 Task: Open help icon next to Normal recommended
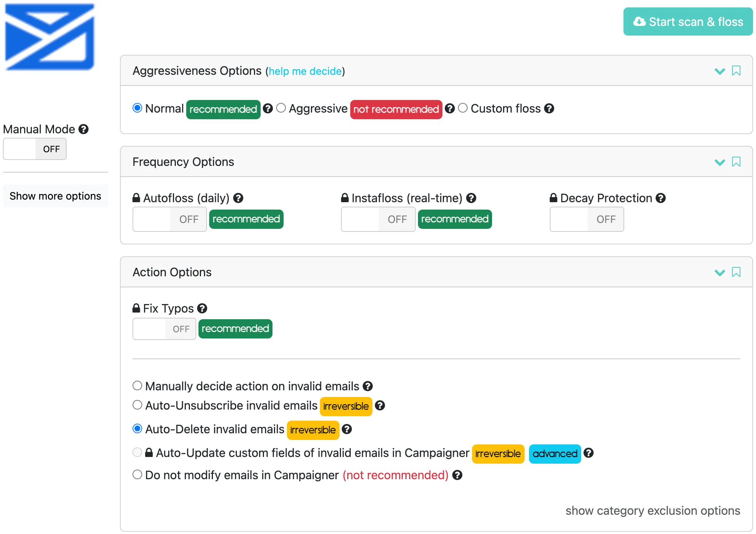268,109
